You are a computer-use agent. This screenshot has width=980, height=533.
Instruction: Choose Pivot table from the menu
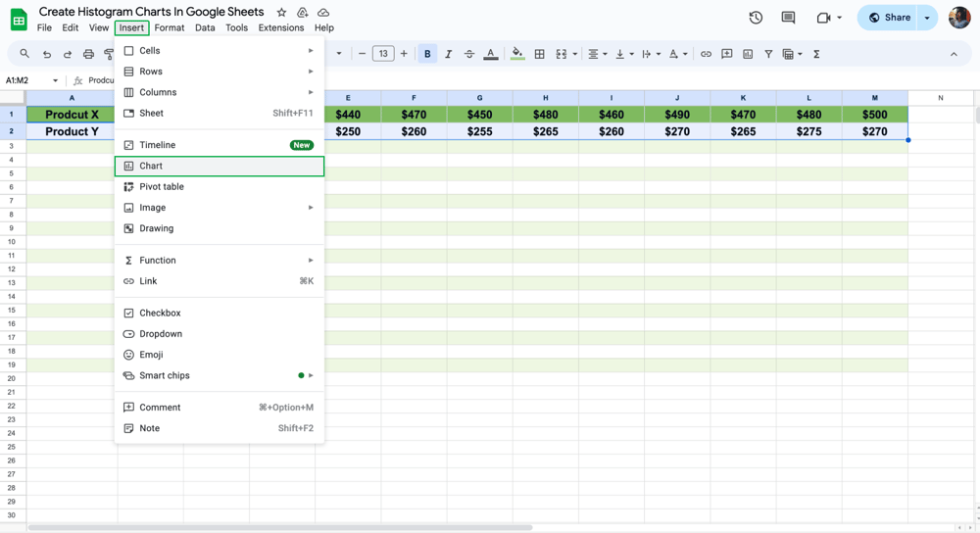[161, 187]
